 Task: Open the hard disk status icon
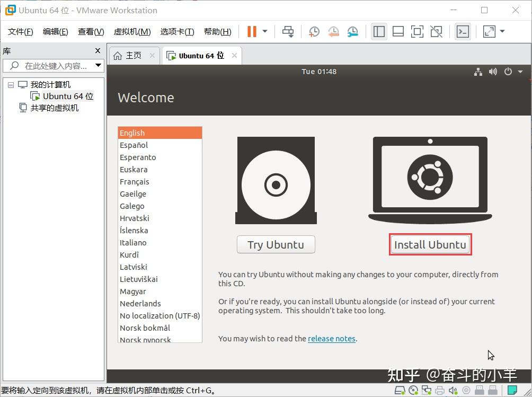point(401,391)
